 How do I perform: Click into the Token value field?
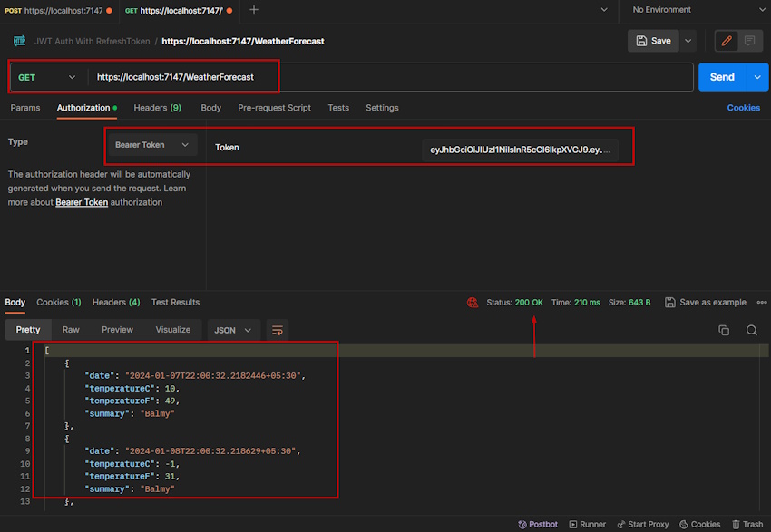tap(520, 150)
